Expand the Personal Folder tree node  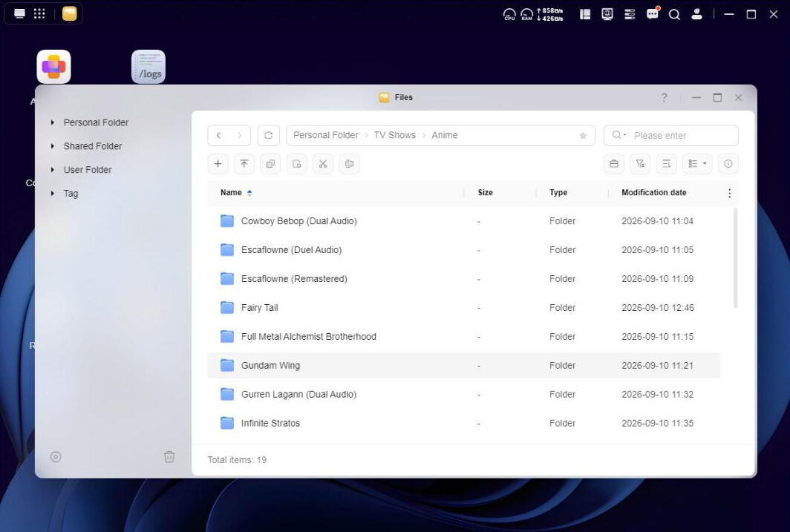[x=53, y=122]
